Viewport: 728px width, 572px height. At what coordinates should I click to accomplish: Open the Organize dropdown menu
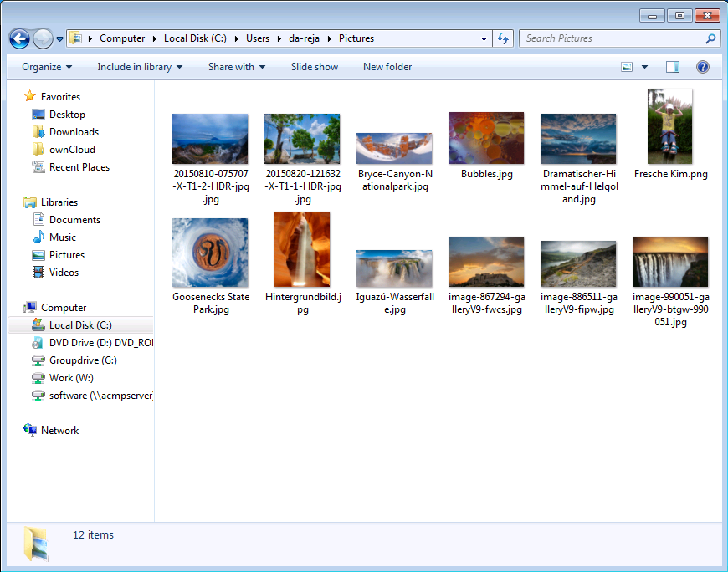coord(47,67)
